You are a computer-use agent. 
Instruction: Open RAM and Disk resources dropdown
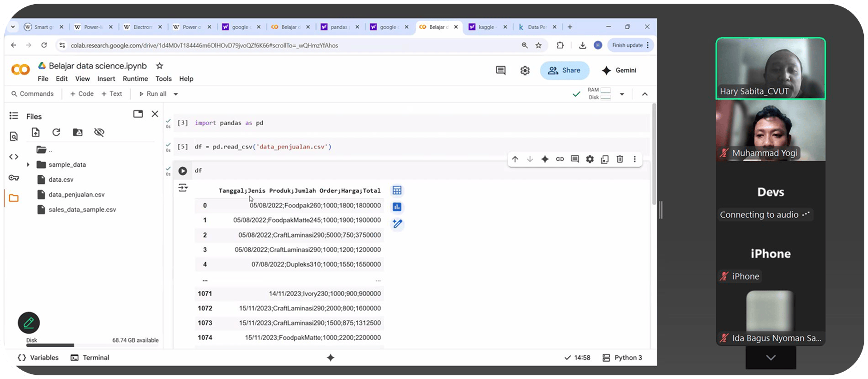point(622,94)
